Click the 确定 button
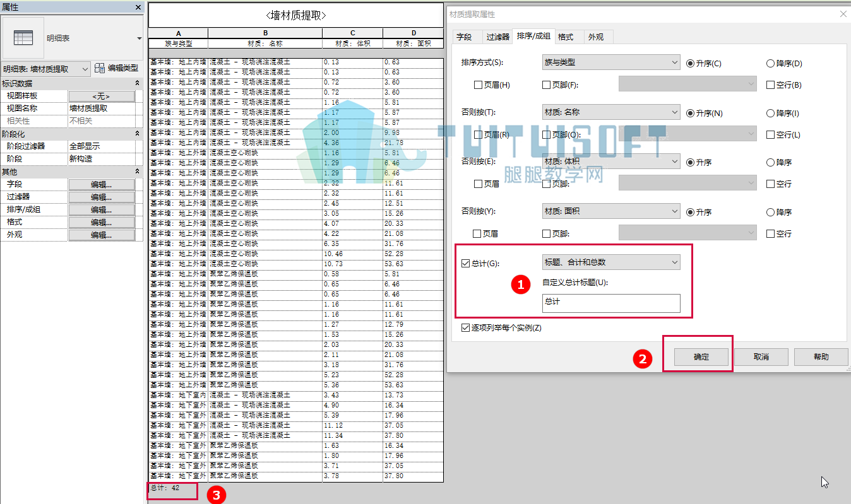Viewport: 851px width, 504px height. click(x=701, y=357)
